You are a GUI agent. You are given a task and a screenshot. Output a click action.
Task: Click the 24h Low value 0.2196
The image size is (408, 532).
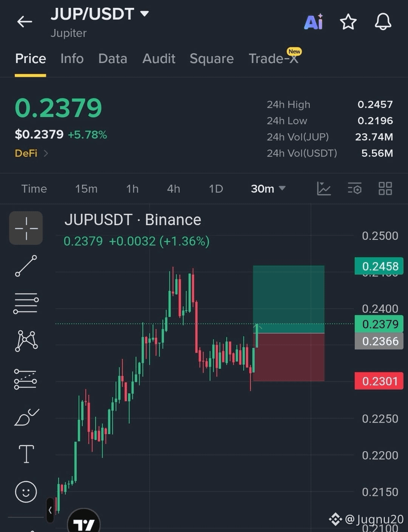pyautogui.click(x=375, y=121)
